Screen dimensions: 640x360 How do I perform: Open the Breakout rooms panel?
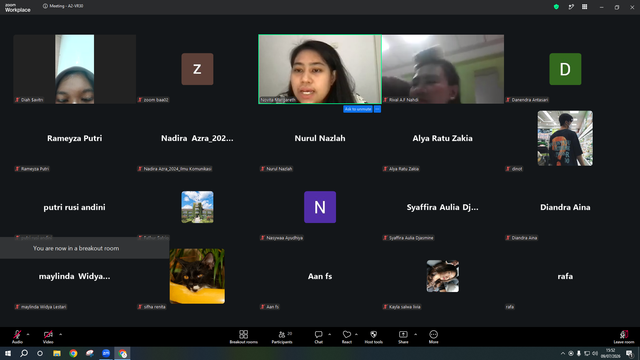pos(243,337)
